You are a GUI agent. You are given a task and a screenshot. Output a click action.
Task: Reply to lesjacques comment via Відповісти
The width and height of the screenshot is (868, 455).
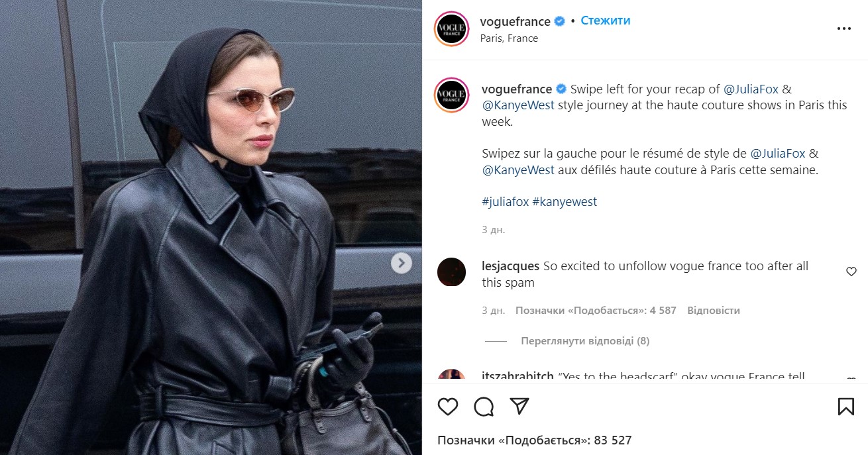pyautogui.click(x=714, y=310)
